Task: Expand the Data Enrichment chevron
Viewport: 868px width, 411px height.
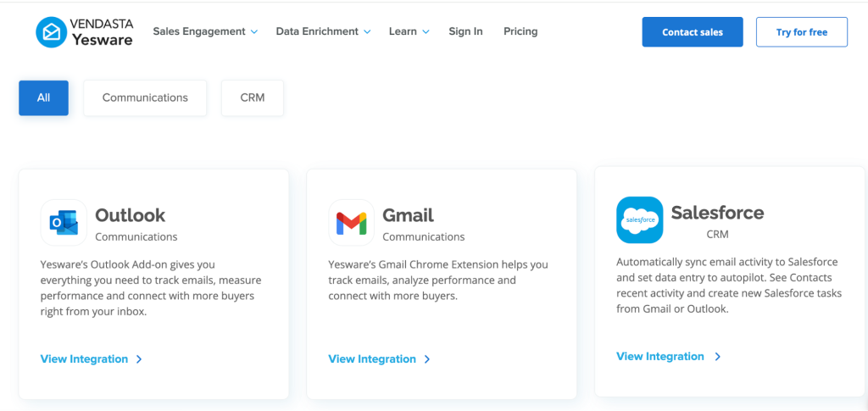Action: coord(367,32)
